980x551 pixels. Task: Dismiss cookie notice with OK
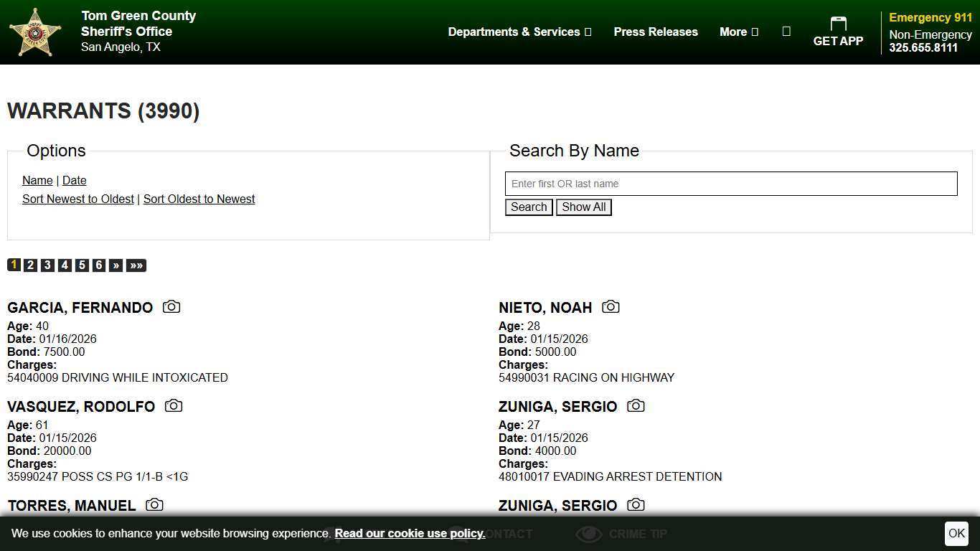coord(956,534)
